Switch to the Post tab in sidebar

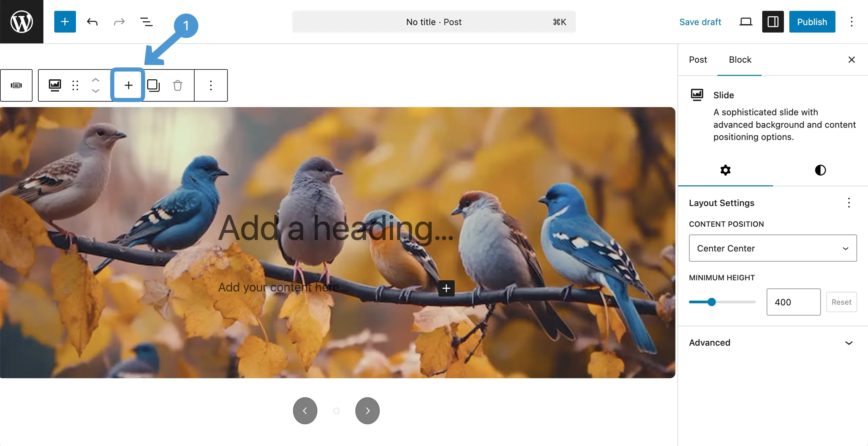(698, 60)
